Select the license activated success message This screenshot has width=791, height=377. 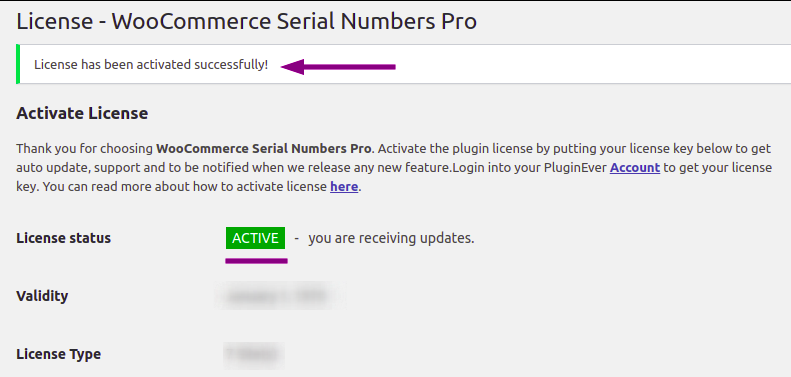point(151,65)
